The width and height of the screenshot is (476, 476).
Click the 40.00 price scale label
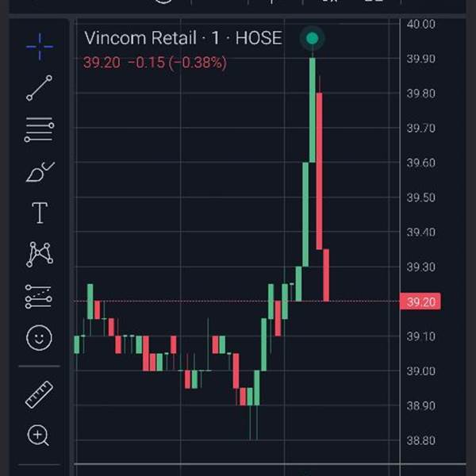420,24
